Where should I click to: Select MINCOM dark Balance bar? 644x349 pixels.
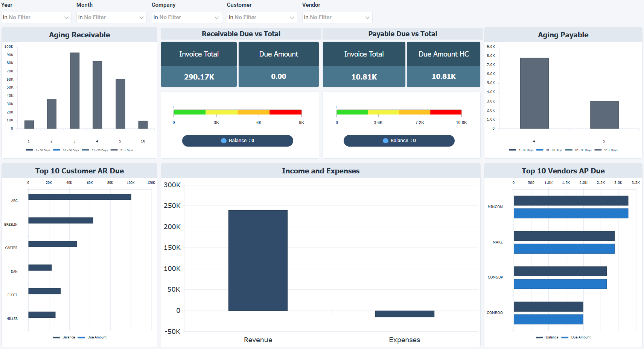[x=571, y=201]
